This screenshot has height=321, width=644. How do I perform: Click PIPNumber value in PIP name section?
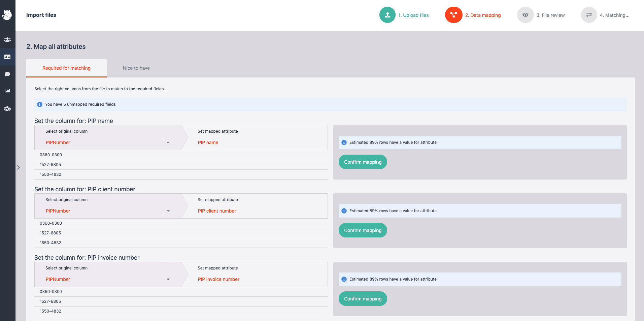pyautogui.click(x=58, y=142)
